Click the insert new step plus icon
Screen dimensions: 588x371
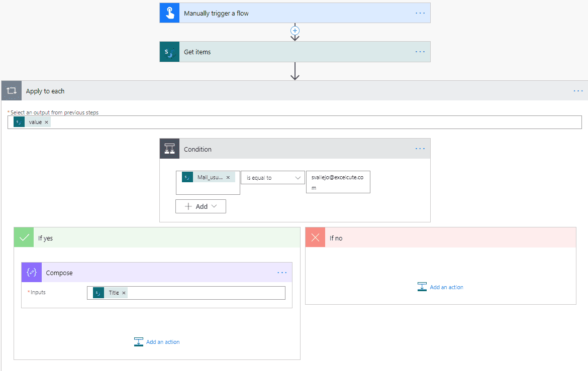[x=295, y=31]
